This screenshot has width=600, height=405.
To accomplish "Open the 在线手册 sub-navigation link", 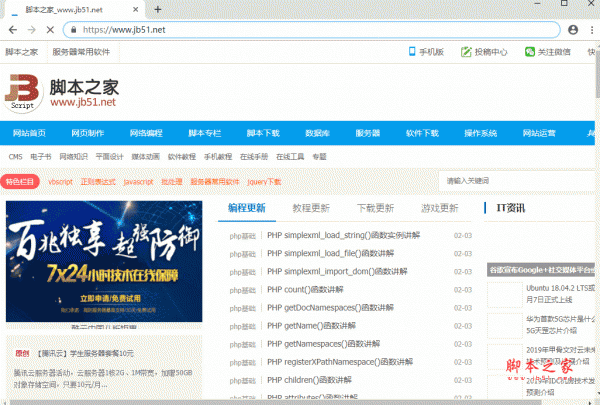I will point(254,157).
